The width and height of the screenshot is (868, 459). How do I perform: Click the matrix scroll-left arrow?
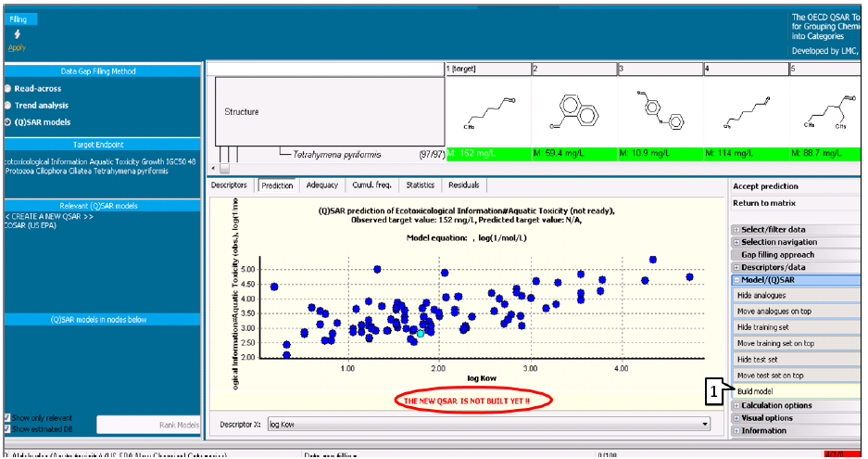tap(213, 168)
